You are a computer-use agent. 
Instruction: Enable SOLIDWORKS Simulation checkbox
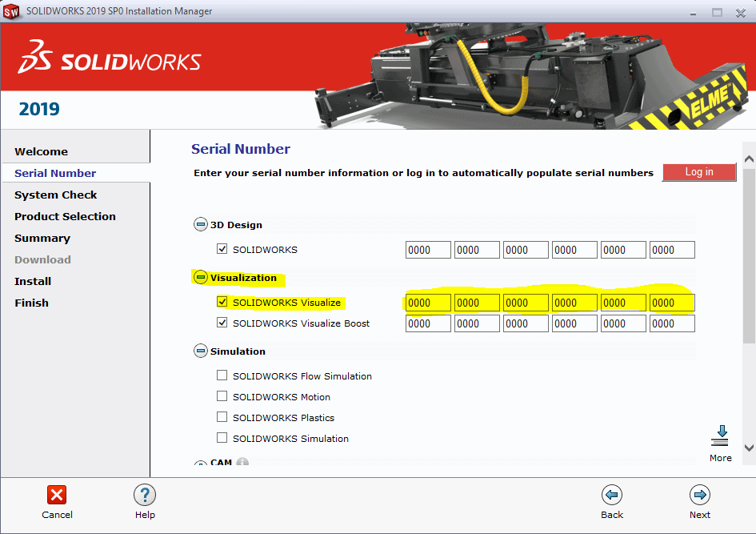[x=222, y=437]
